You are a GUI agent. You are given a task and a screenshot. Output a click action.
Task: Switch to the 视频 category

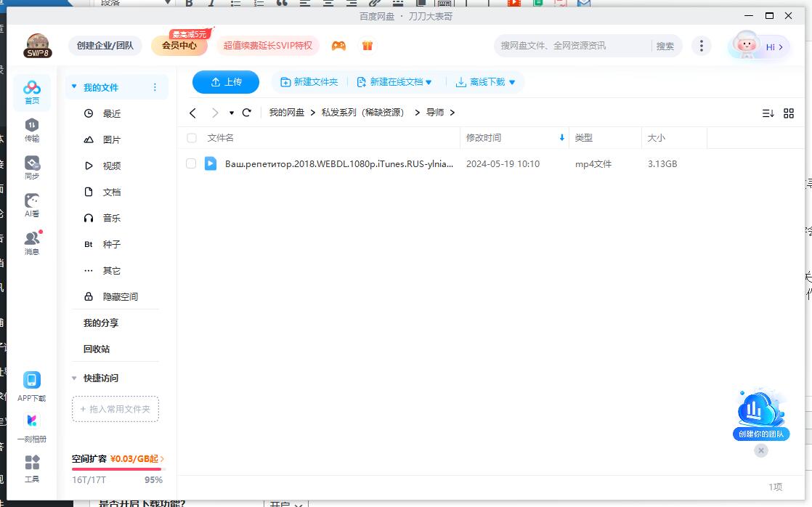tap(111, 165)
